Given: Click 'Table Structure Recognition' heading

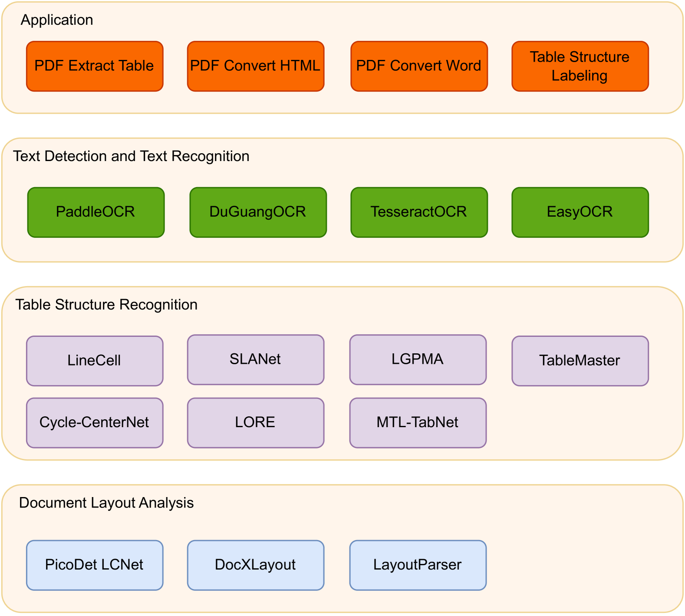Looking at the screenshot, I should point(106,305).
